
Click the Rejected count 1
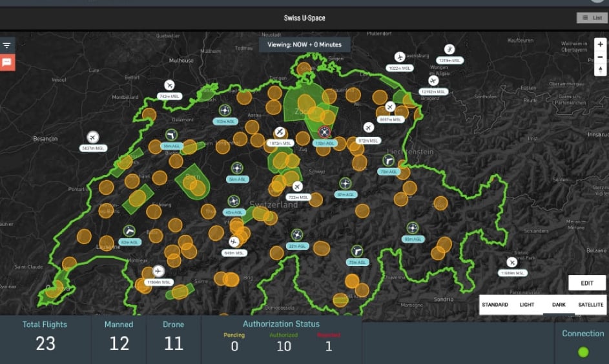(x=329, y=346)
